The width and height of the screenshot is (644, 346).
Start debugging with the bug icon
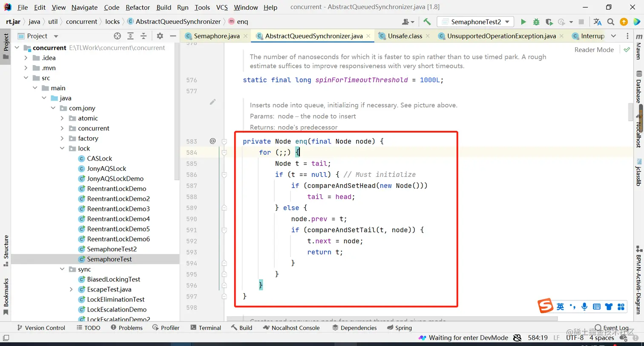(536, 22)
